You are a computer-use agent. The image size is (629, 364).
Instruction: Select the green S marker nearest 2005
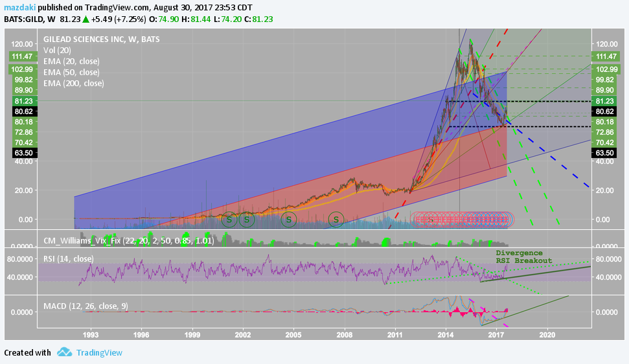tap(288, 220)
